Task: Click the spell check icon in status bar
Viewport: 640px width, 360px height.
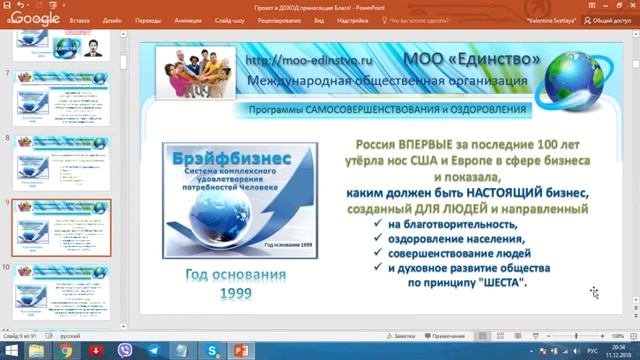Action: pos(49,336)
